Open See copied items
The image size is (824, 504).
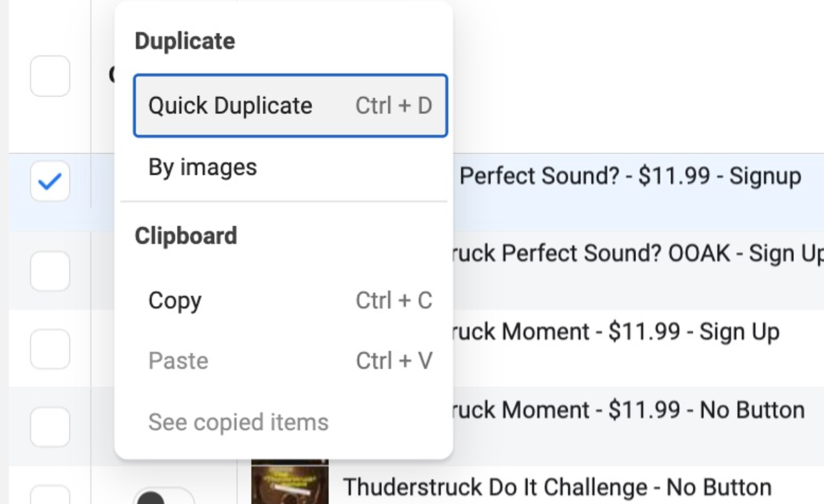(x=238, y=422)
